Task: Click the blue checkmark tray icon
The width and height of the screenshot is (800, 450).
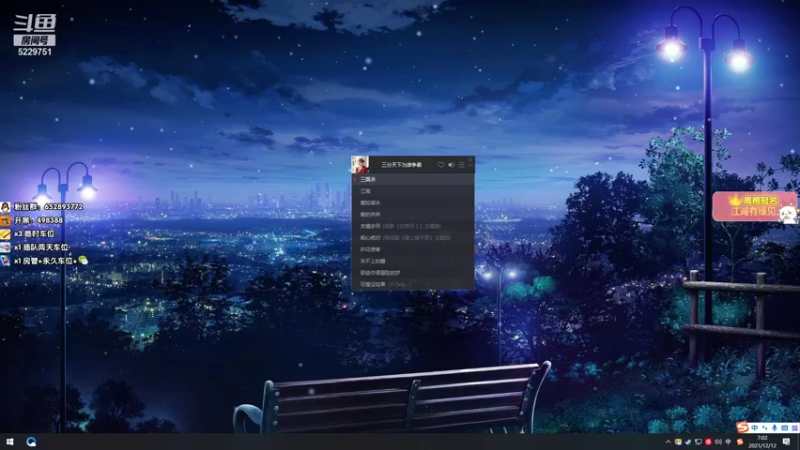Action: (x=688, y=442)
